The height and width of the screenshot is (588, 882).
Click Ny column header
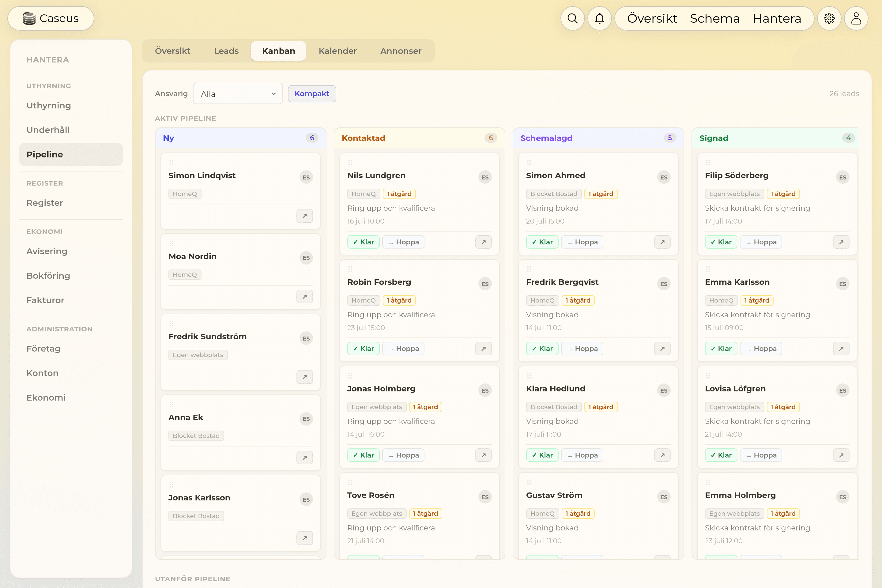pyautogui.click(x=240, y=138)
